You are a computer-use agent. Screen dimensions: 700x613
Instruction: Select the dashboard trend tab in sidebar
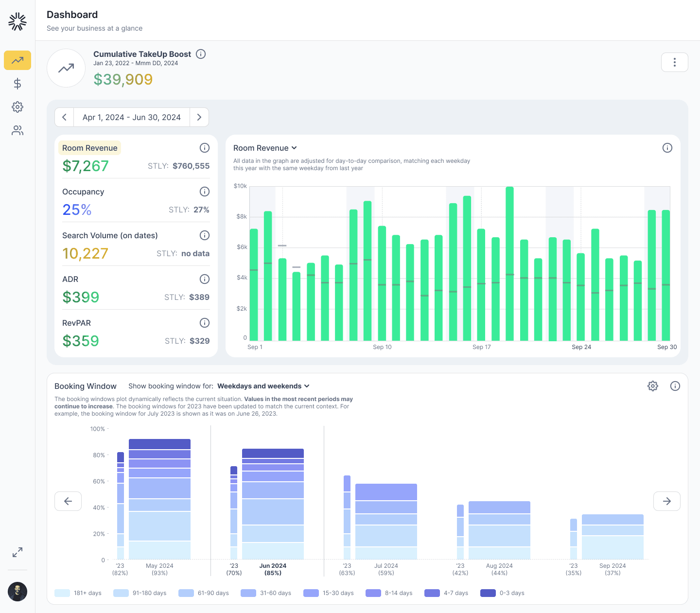click(17, 60)
